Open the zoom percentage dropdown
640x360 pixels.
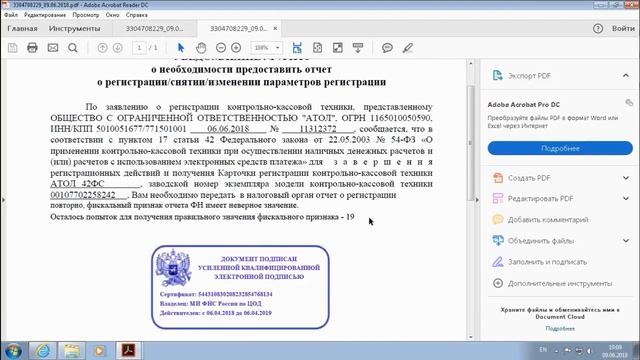pyautogui.click(x=278, y=48)
